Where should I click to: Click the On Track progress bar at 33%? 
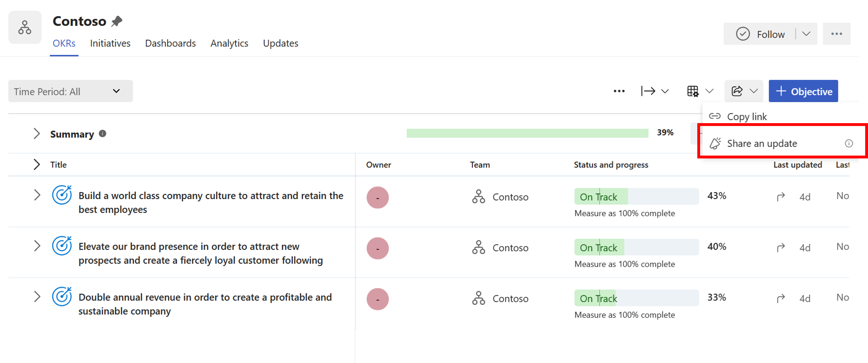[x=636, y=298]
